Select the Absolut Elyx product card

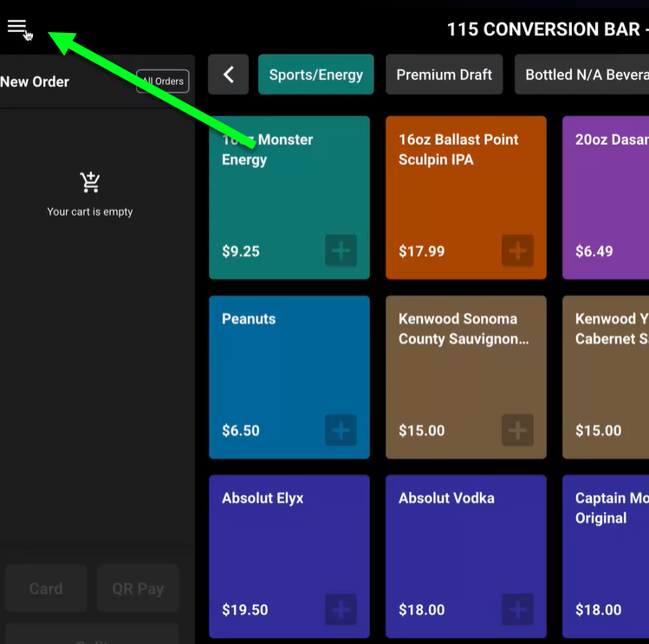[289, 556]
